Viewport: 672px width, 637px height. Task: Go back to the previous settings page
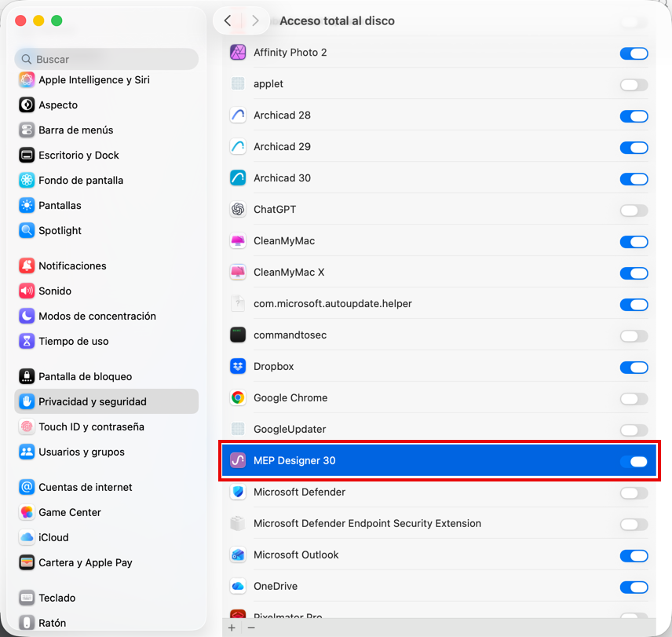(x=228, y=20)
